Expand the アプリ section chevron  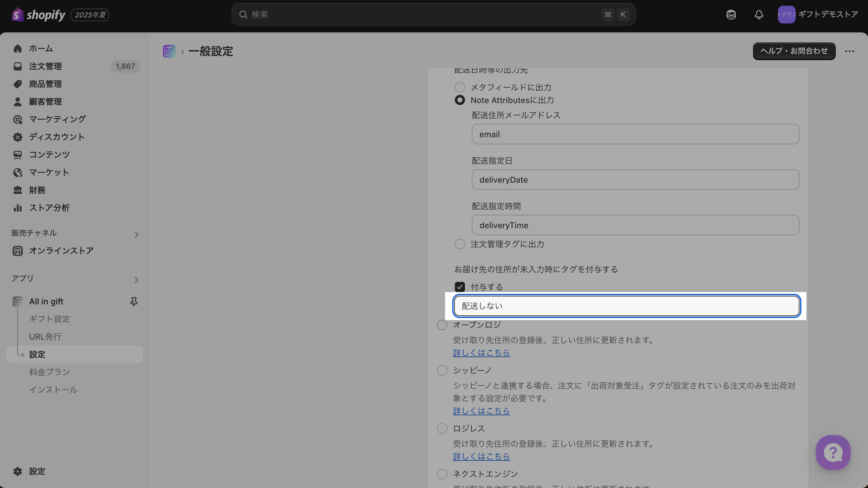[x=136, y=280]
